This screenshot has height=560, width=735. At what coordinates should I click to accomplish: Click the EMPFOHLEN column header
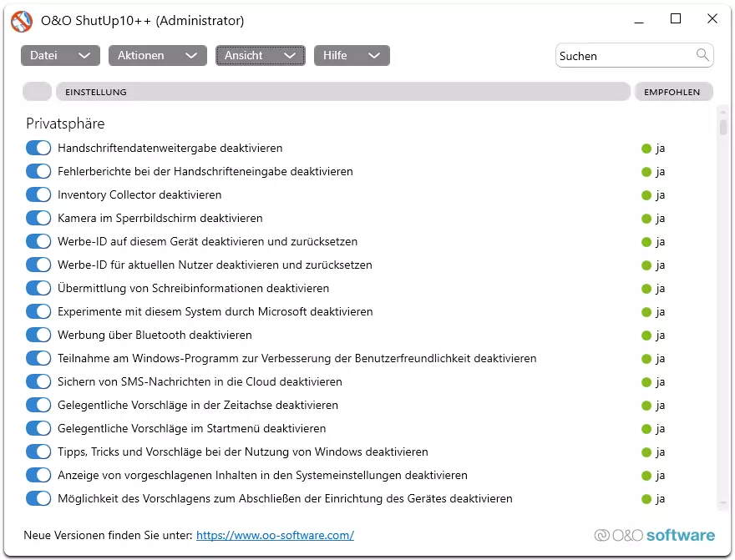(x=673, y=92)
